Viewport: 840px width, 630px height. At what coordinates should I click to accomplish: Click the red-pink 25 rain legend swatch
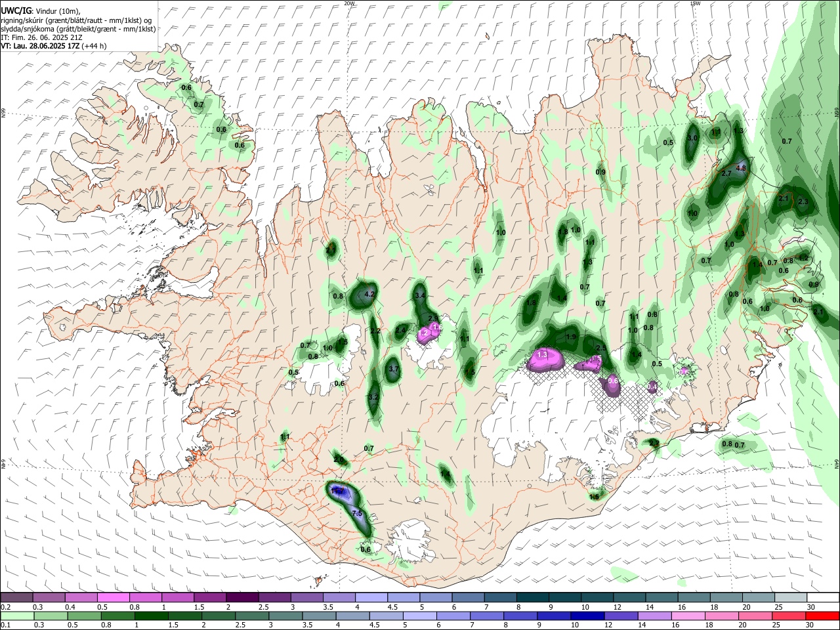788,616
